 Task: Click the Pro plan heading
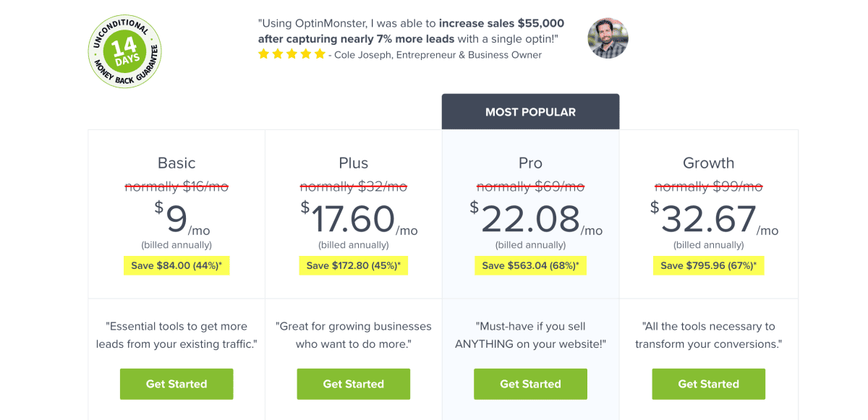(x=530, y=163)
